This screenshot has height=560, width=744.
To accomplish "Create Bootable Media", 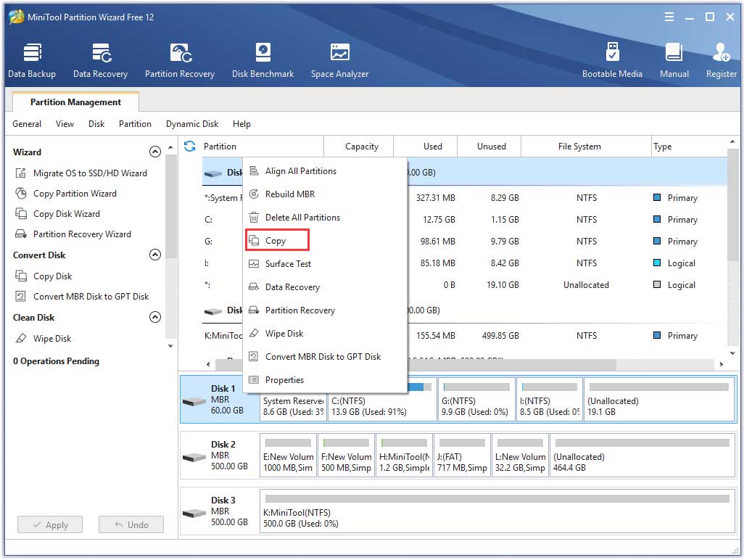I will (612, 60).
